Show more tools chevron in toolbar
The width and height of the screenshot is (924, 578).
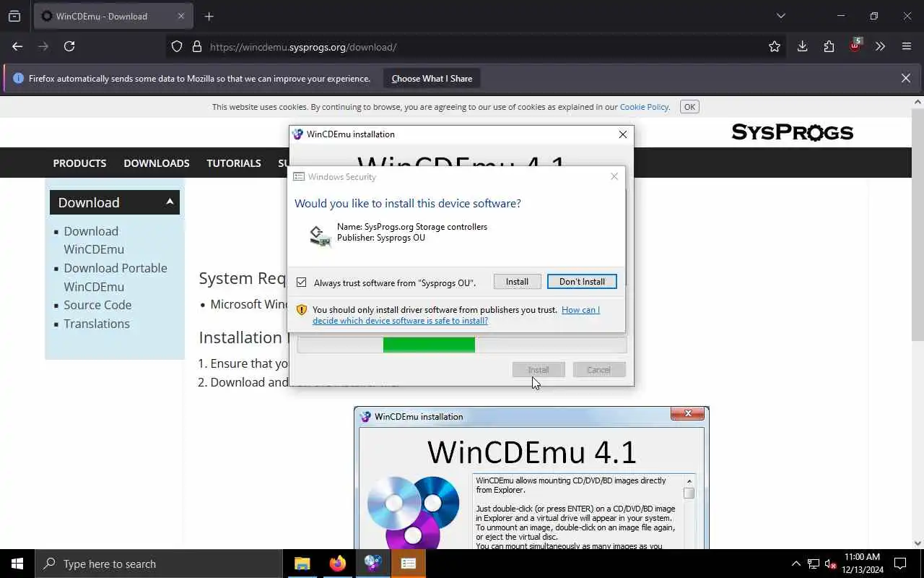click(880, 46)
